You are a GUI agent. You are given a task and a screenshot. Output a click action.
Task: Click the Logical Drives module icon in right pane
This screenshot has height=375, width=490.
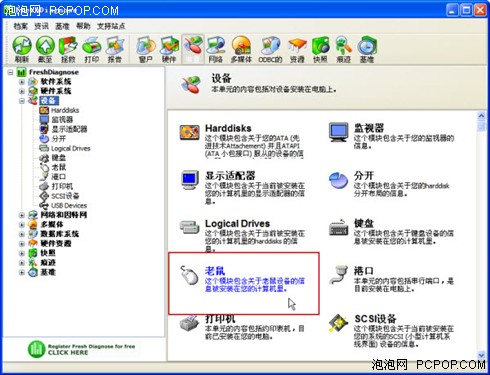tap(190, 227)
